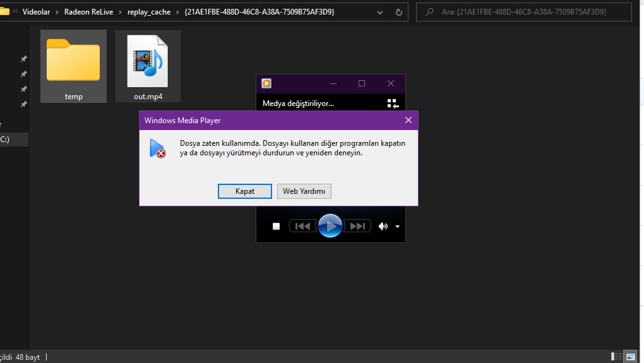644x363 pixels.
Task: Click the fourth pin icon in navigation pane
Action: point(24,104)
